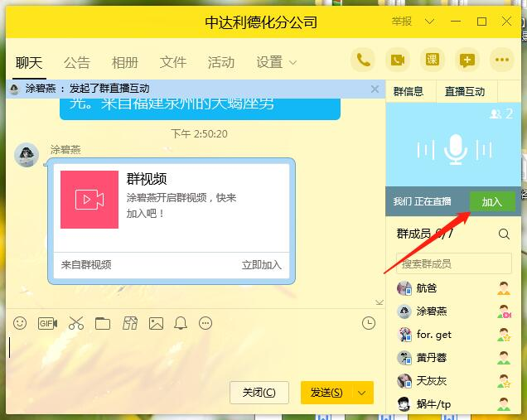Click the bell notification icon

pos(181,323)
